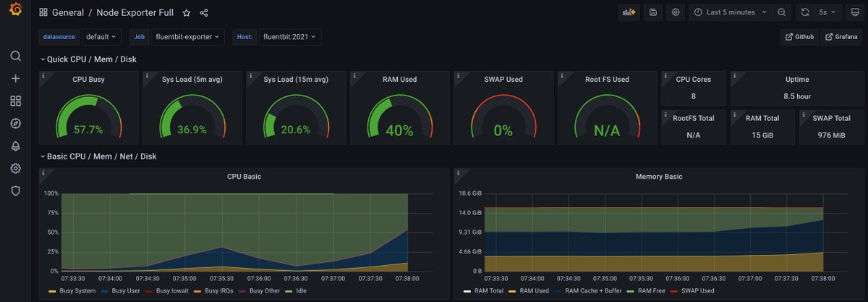Click the 40% RAM Used gauge
The width and height of the screenshot is (868, 302).
399,117
